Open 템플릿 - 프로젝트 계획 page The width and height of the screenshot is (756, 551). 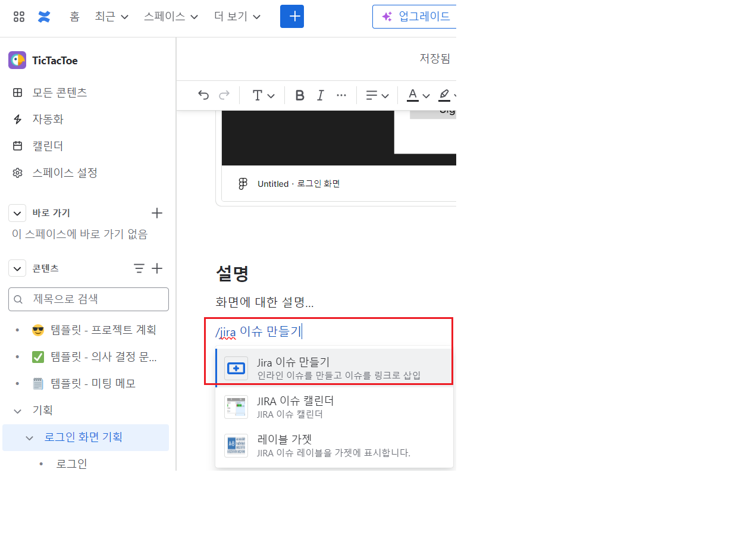103,330
